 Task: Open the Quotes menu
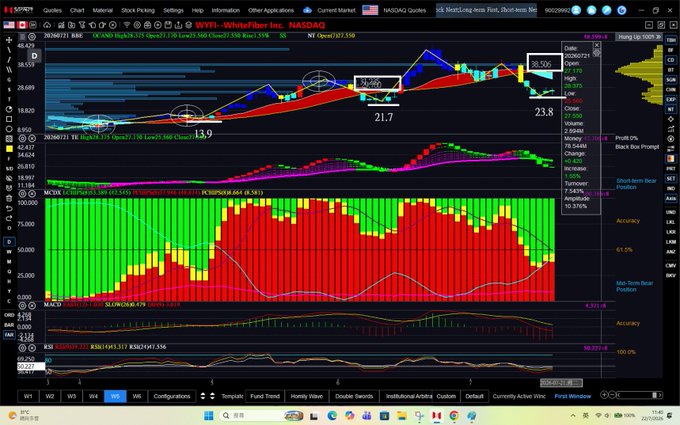click(52, 10)
